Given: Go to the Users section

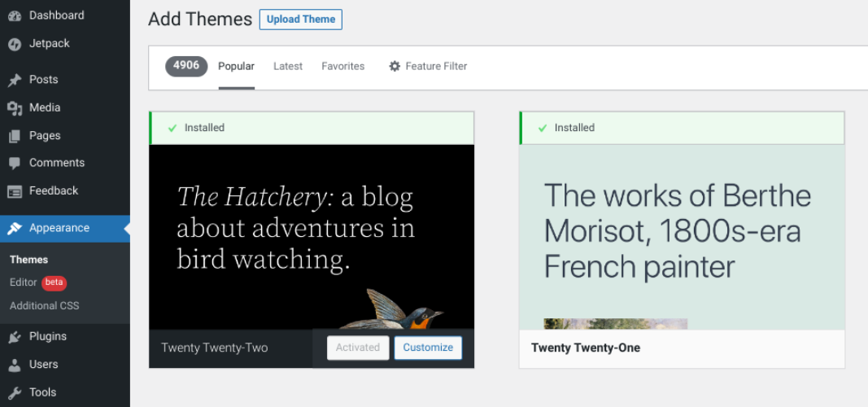Looking at the screenshot, I should pyautogui.click(x=65, y=365).
